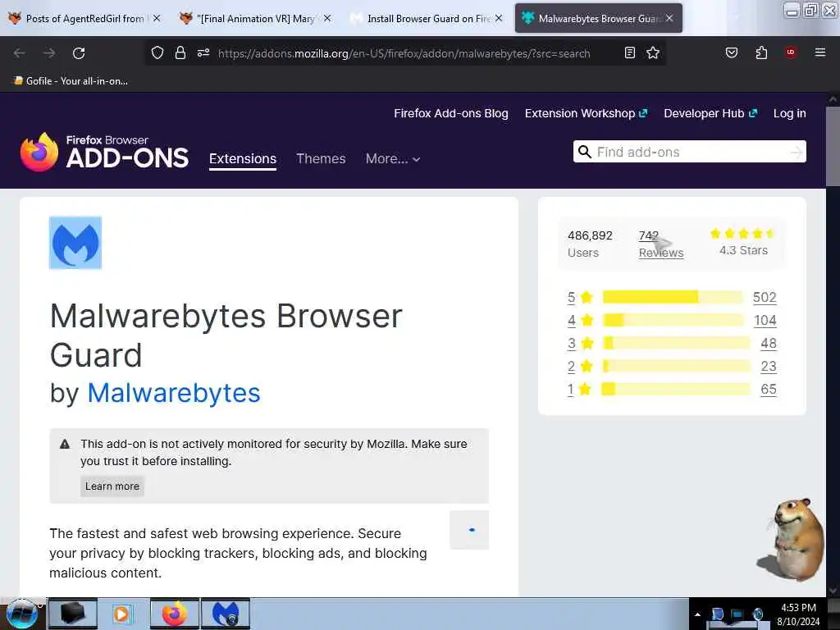Screen dimensions: 840x630
Task: View site security via padlock icon
Action: (180, 53)
